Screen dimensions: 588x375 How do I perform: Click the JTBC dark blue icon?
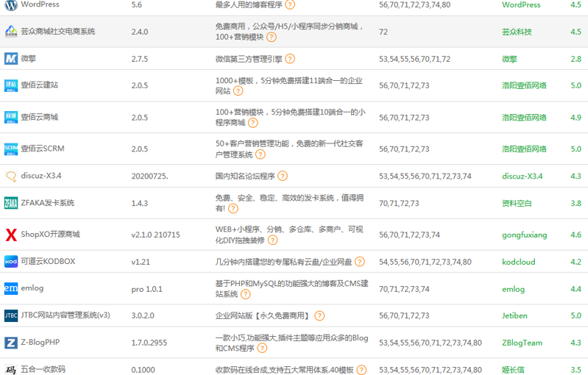(x=11, y=315)
